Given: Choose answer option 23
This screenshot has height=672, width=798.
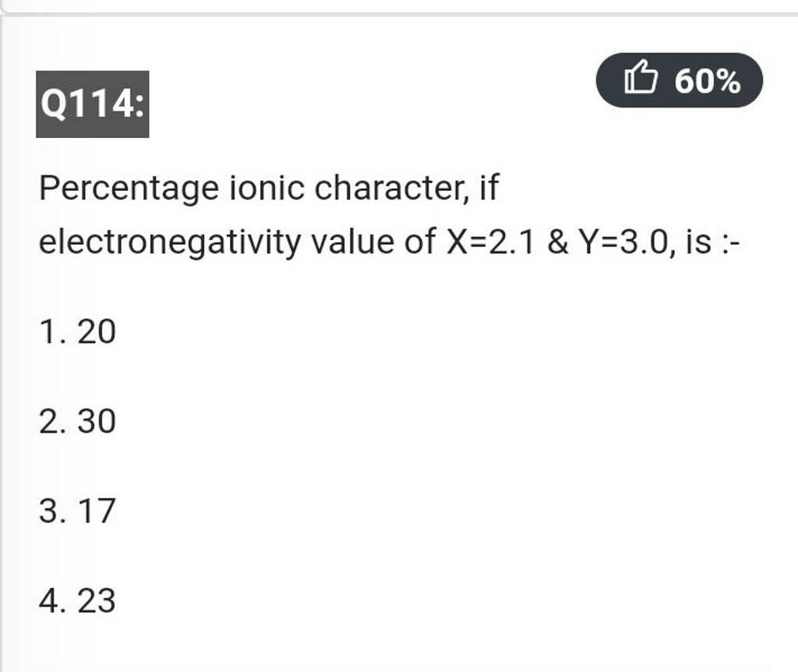Looking at the screenshot, I should tap(99, 601).
